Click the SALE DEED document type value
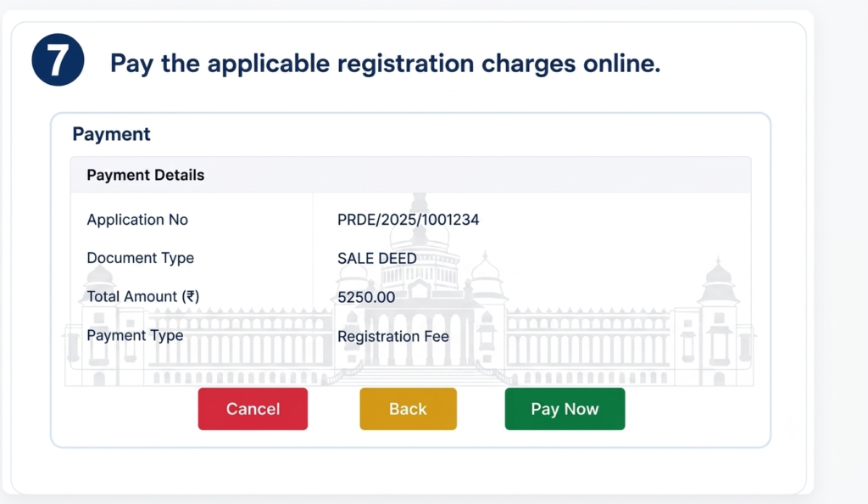Viewport: 868px width, 504px height. click(377, 259)
